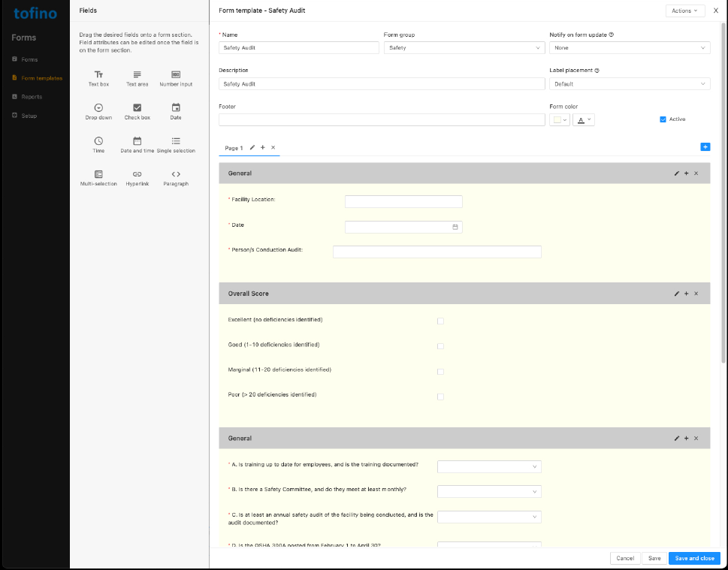This screenshot has width=728, height=570.
Task: Open the Actions dropdown menu
Action: [685, 11]
